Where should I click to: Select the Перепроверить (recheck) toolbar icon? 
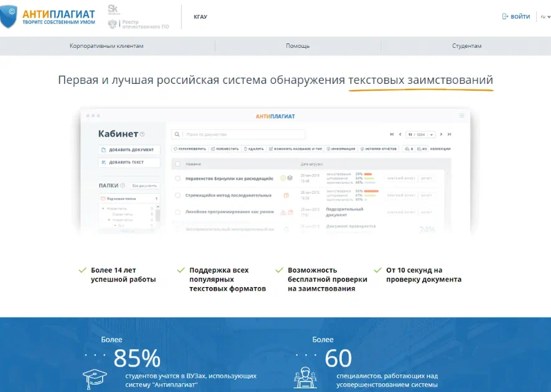coord(176,149)
